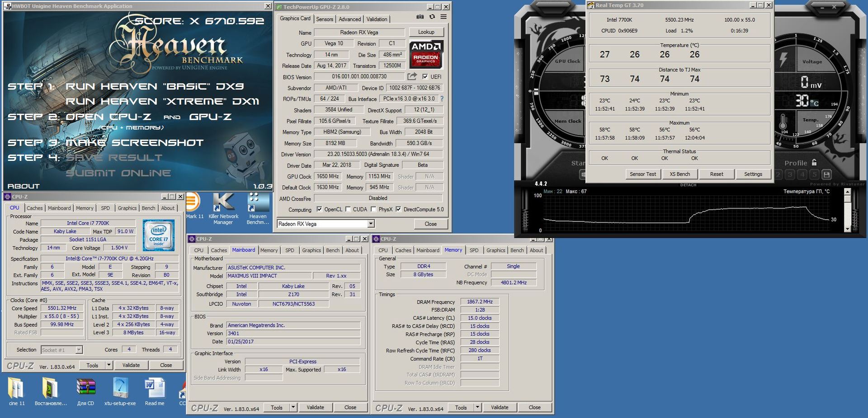Viewport: 868px width, 418px height.
Task: Click the Real Temp GT title bar icon
Action: coord(591,5)
